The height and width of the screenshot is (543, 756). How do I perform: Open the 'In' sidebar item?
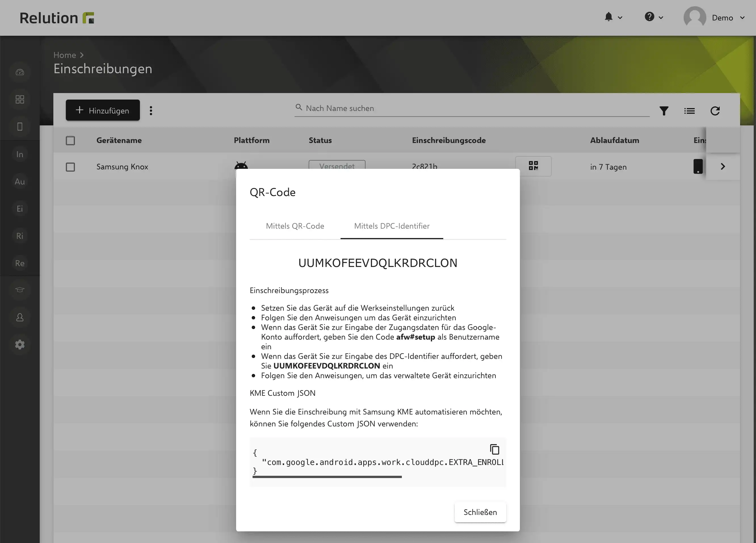coord(20,154)
